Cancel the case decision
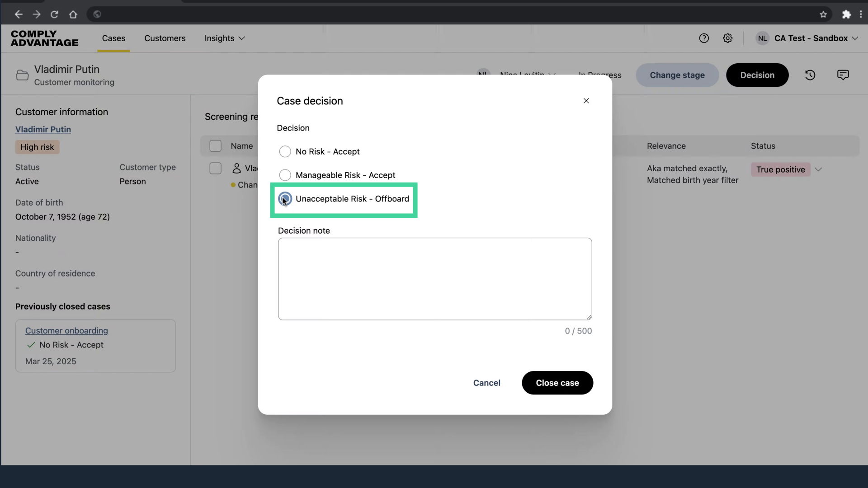Image resolution: width=868 pixels, height=488 pixels. 486,383
